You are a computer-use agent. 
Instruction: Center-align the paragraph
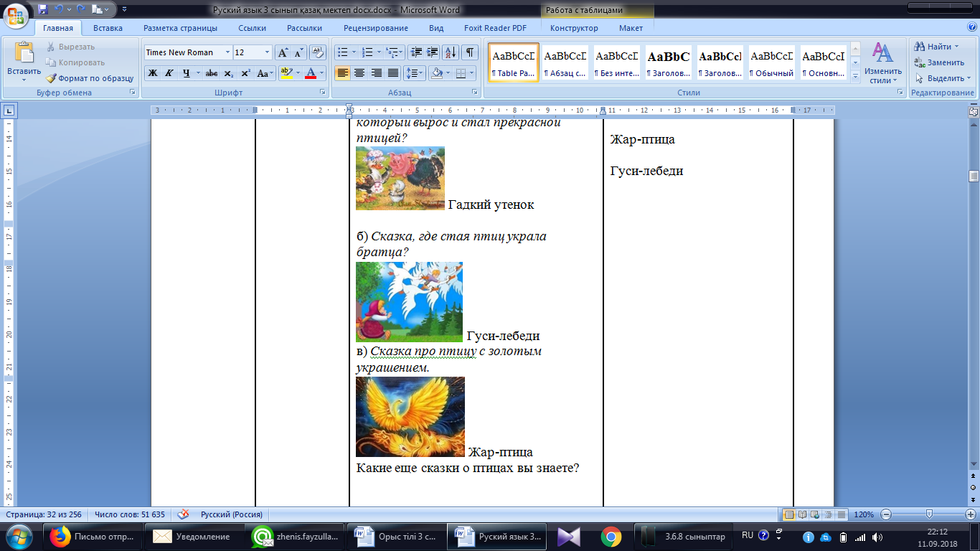359,73
